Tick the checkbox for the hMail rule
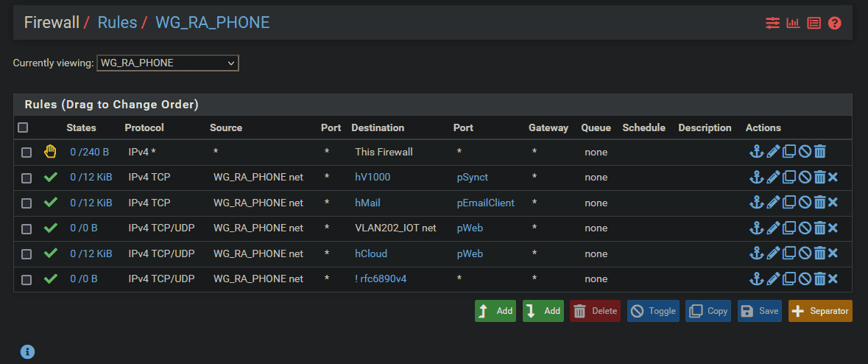The image size is (868, 364). (27, 203)
